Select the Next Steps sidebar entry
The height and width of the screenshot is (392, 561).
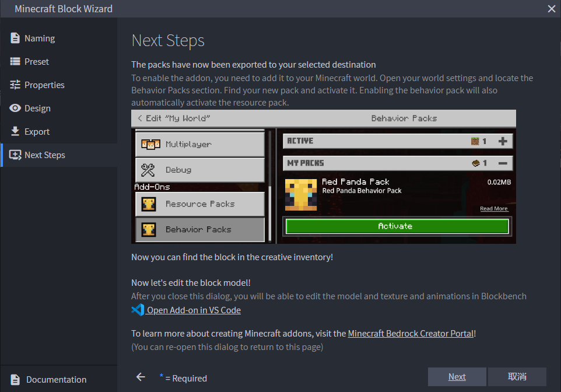click(x=59, y=155)
